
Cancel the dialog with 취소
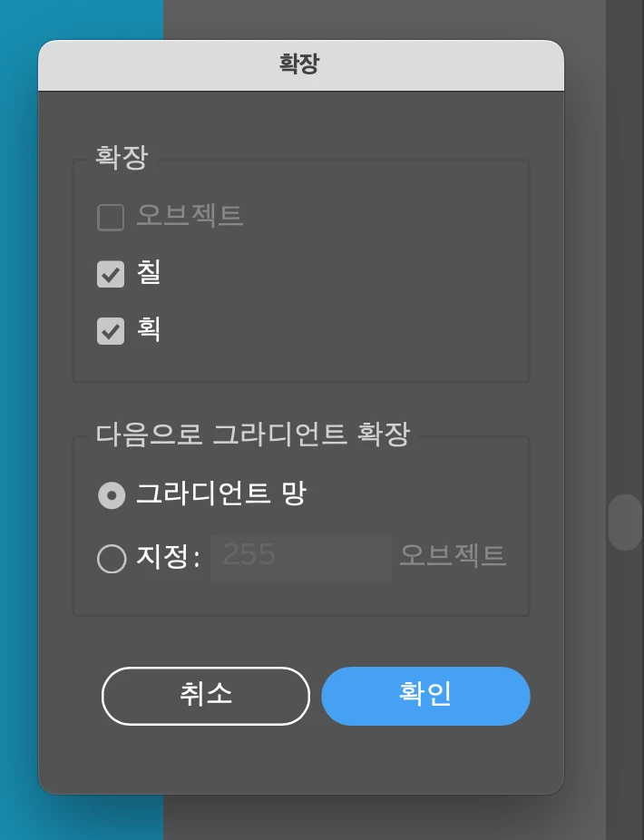(x=206, y=696)
